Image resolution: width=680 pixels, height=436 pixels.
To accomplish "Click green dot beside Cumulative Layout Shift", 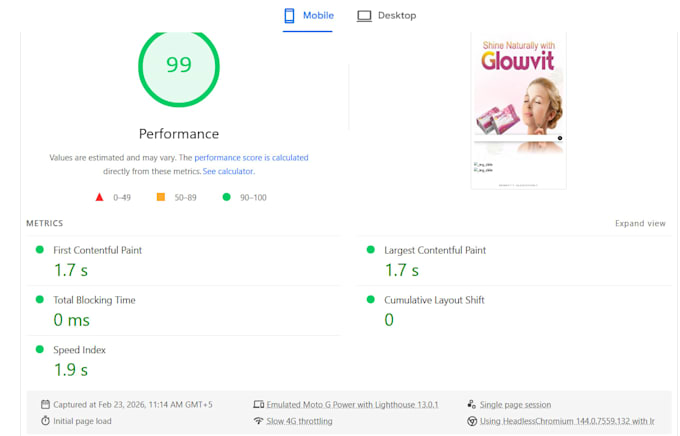I will point(370,299).
